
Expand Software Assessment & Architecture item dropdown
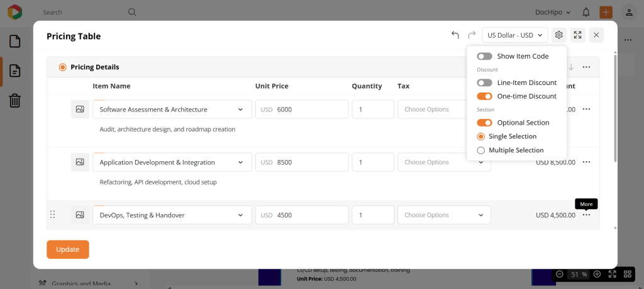[x=240, y=110]
